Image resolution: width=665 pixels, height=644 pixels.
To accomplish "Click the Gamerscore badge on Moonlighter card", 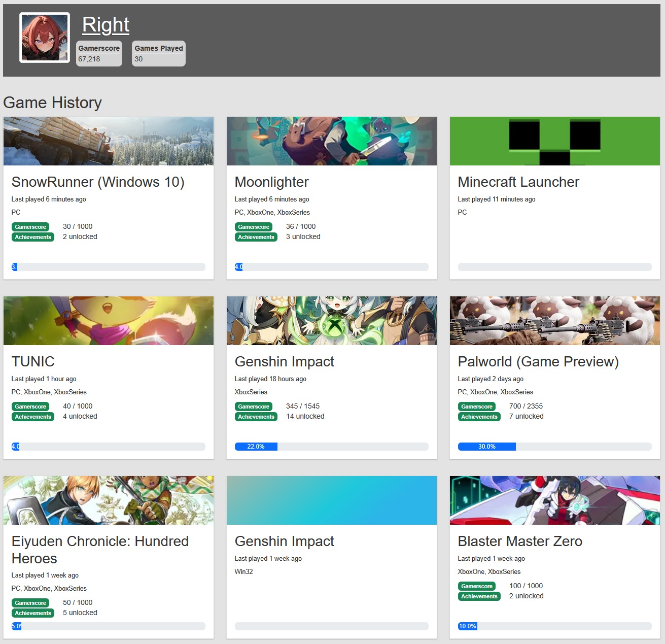I will click(x=254, y=227).
